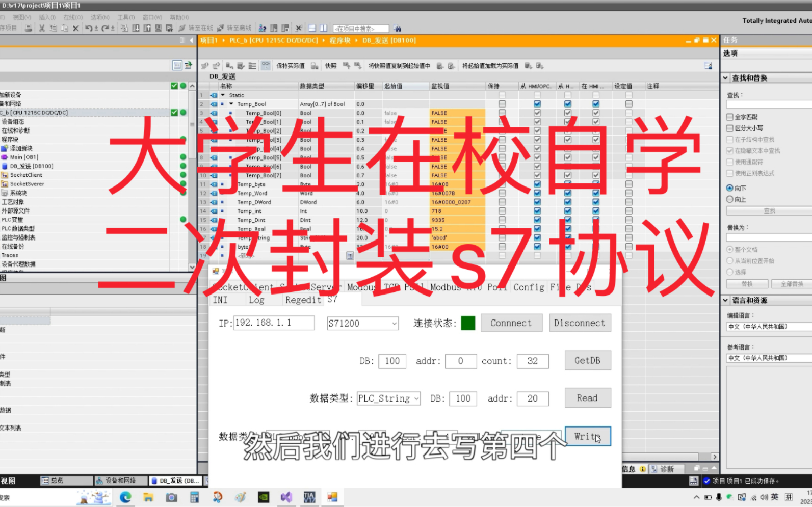Image resolution: width=812 pixels, height=507 pixels.
Task: Click the Disconnect button
Action: coord(580,323)
